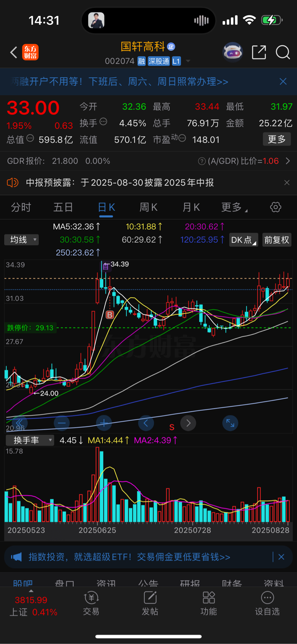Tap the double-left fast scroll chart icon

coord(19,423)
